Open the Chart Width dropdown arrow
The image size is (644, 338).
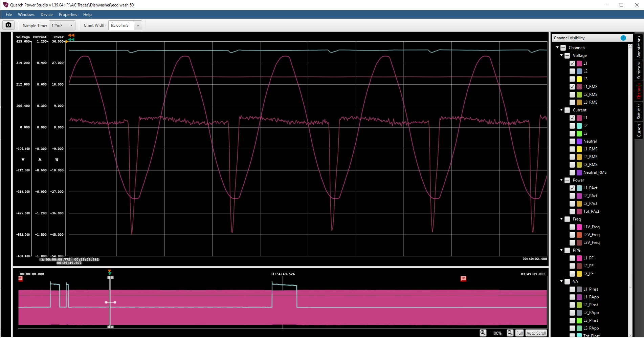tap(138, 25)
